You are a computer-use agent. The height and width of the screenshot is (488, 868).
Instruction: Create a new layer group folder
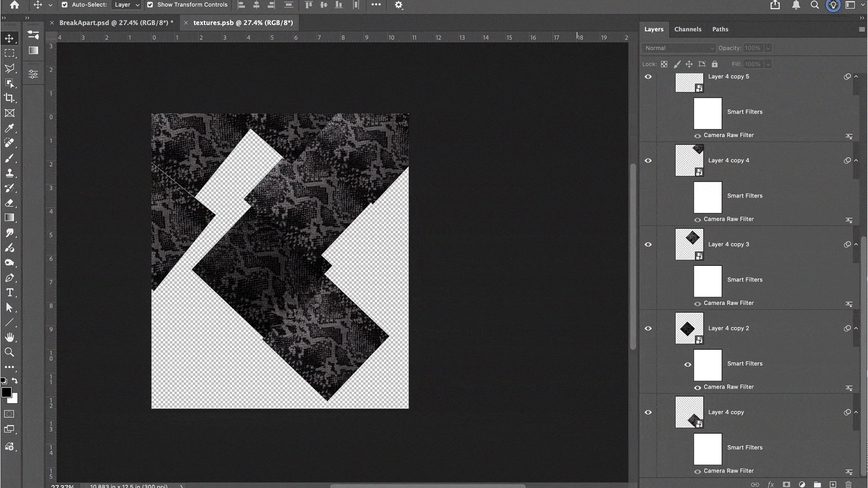[x=817, y=484]
